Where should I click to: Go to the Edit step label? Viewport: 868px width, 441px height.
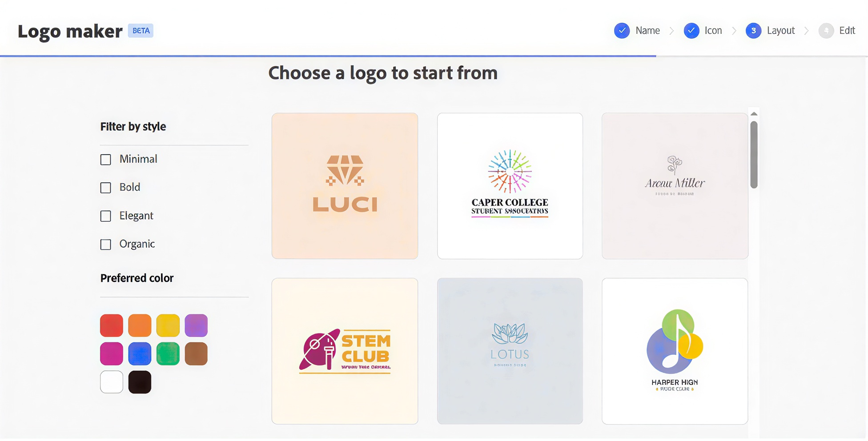847,31
